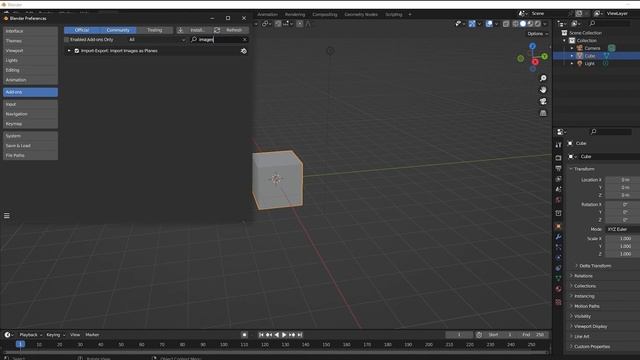Viewport: 640px width, 360px height.
Task: Open the Output properties tab icon
Action: tap(558, 168)
